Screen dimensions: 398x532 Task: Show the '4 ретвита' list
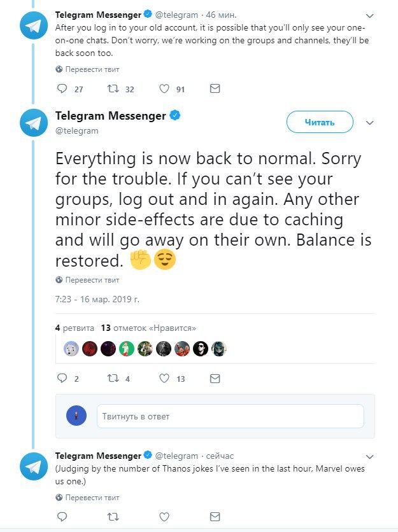click(x=75, y=328)
